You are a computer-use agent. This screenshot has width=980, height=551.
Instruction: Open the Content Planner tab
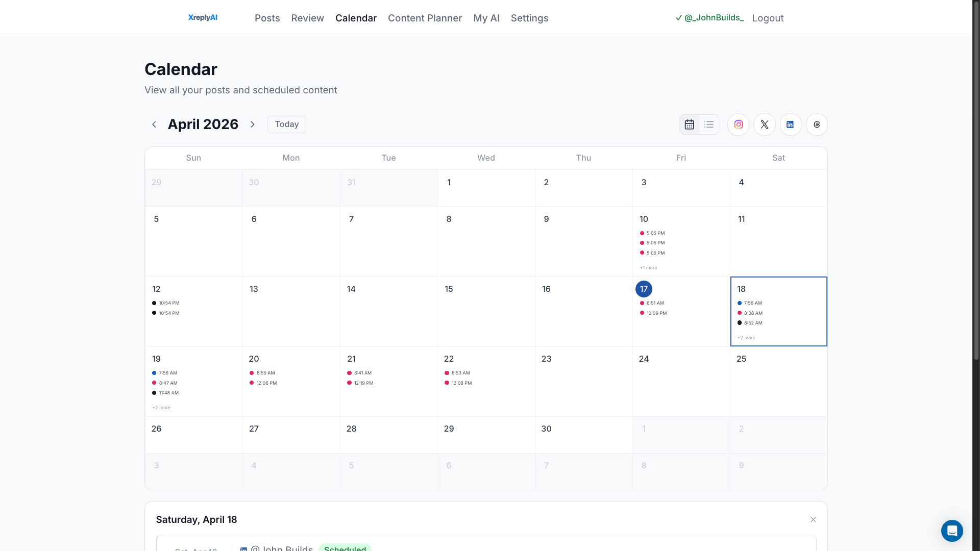[x=425, y=18]
